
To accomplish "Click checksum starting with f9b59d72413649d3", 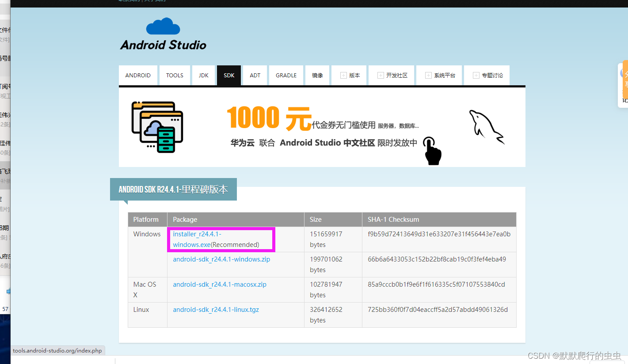I will pos(439,234).
